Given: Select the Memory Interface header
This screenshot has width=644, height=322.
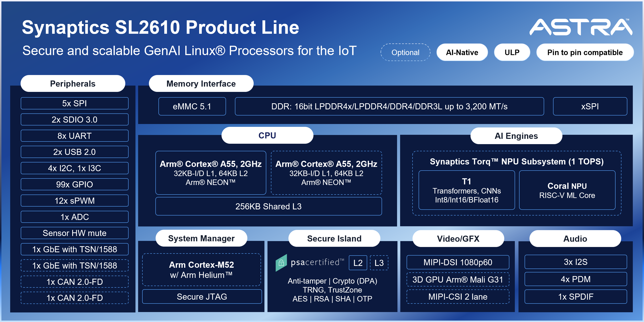Looking at the screenshot, I should (x=201, y=84).
